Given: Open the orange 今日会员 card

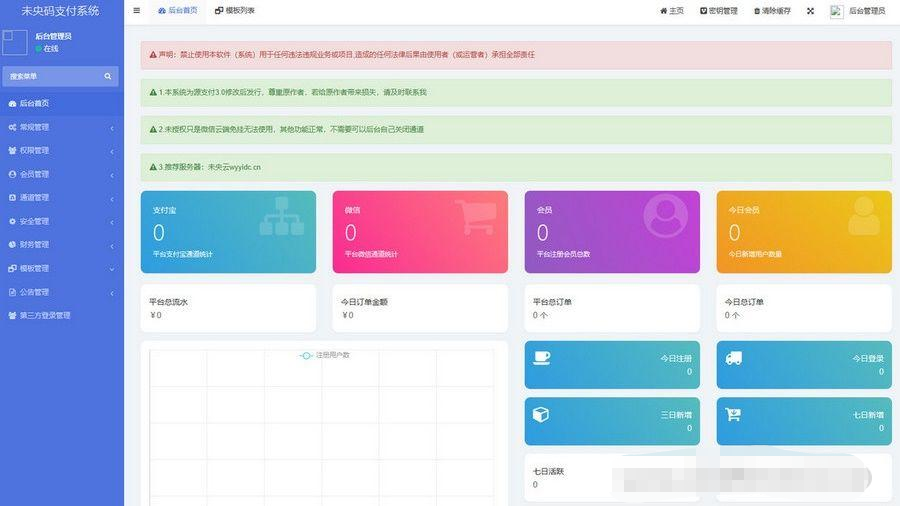Looking at the screenshot, I should (804, 232).
